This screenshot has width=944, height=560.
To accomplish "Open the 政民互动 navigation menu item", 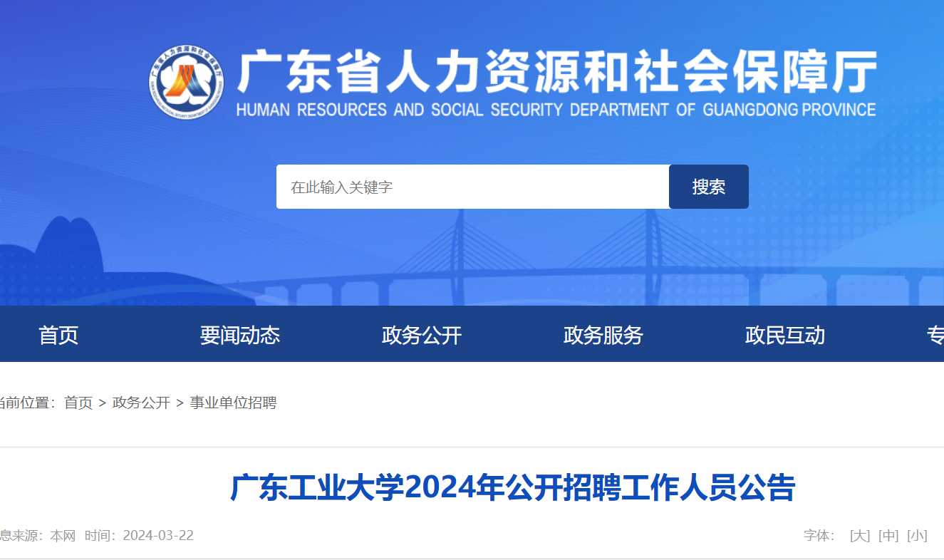I will [785, 335].
